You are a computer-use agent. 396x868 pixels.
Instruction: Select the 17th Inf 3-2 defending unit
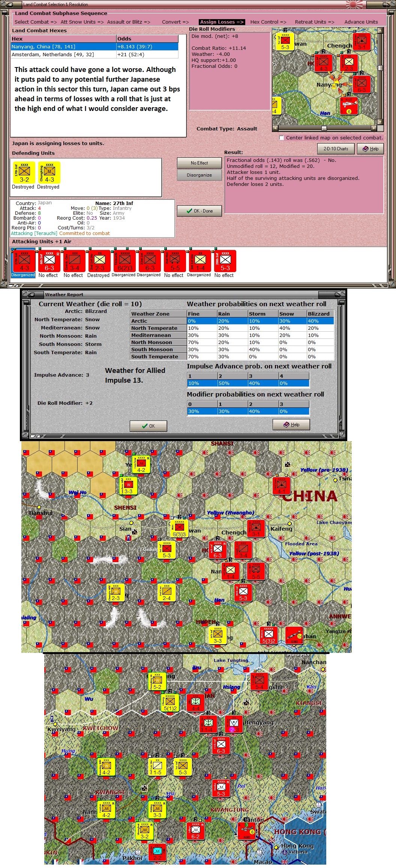24,172
